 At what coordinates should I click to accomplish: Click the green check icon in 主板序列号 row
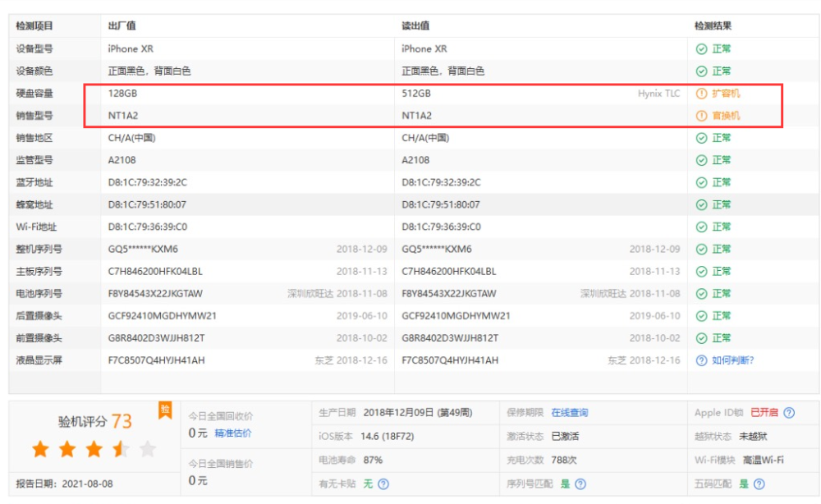[x=701, y=272]
